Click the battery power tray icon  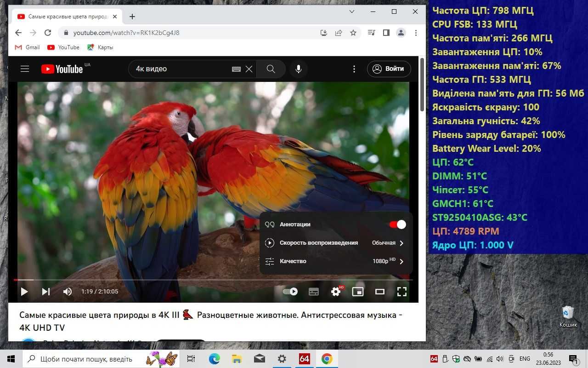tap(478, 359)
